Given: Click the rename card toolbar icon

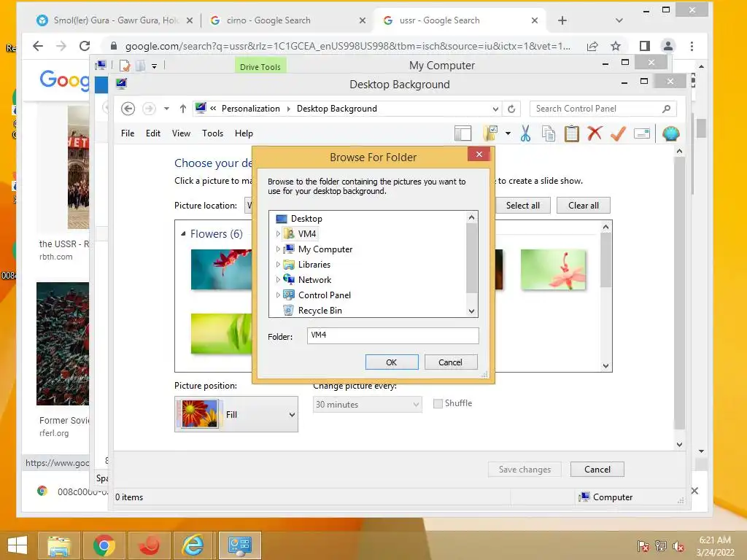Looking at the screenshot, I should point(642,134).
